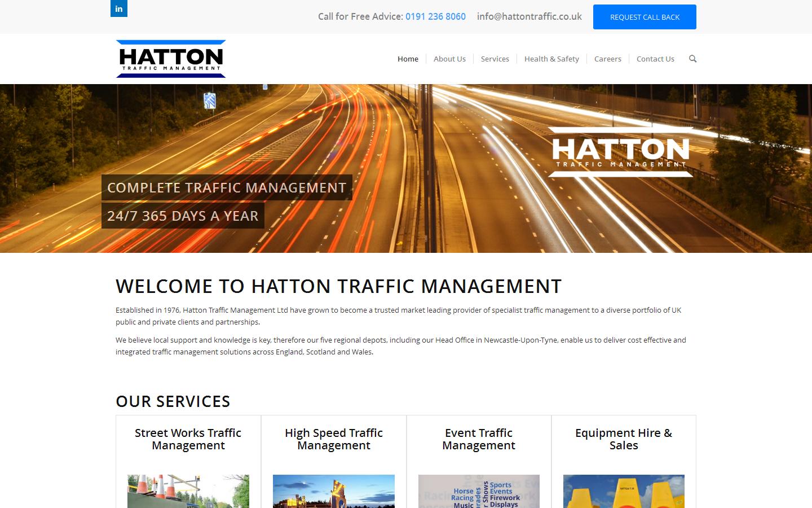The height and width of the screenshot is (508, 812).
Task: Go to the Contact Us page
Action: tap(655, 59)
